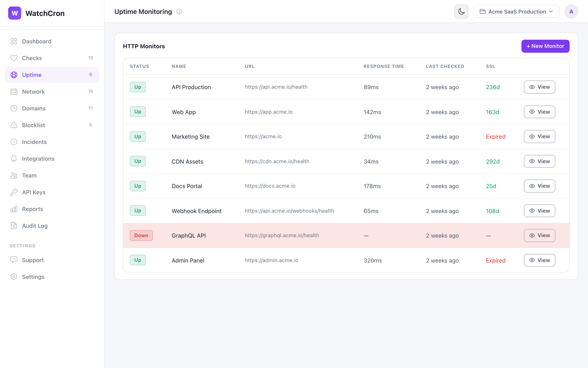Click the 320ms response time
The width and height of the screenshot is (588, 368).
coord(373,260)
